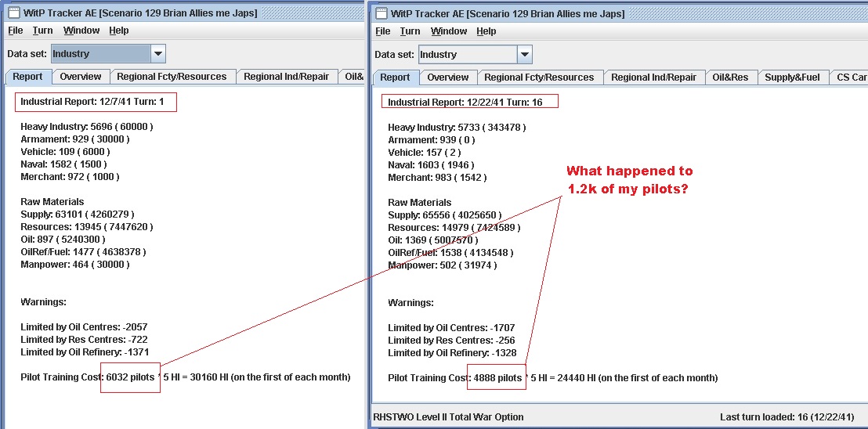
Task: Open Regional Fcty/Resources tab in right window
Action: [x=539, y=77]
